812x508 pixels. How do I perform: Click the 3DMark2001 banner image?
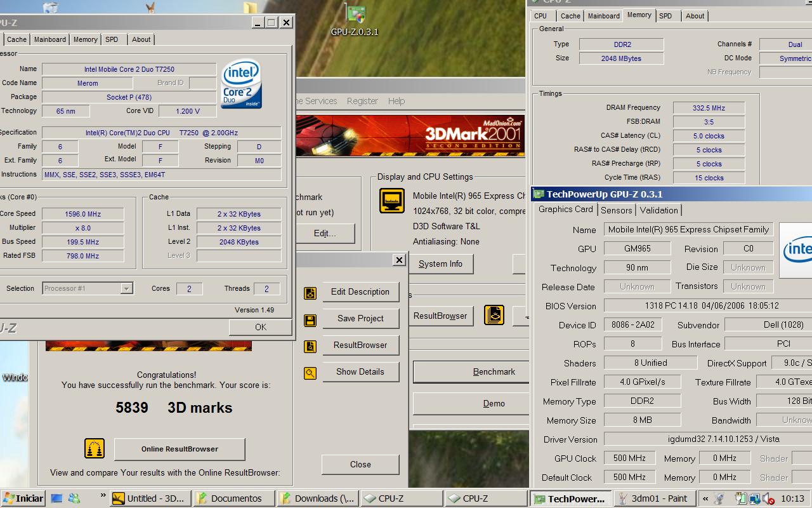(x=410, y=135)
